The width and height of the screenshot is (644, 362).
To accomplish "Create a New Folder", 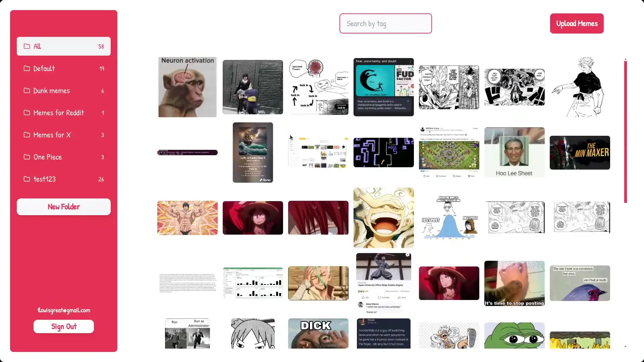I will point(64,207).
